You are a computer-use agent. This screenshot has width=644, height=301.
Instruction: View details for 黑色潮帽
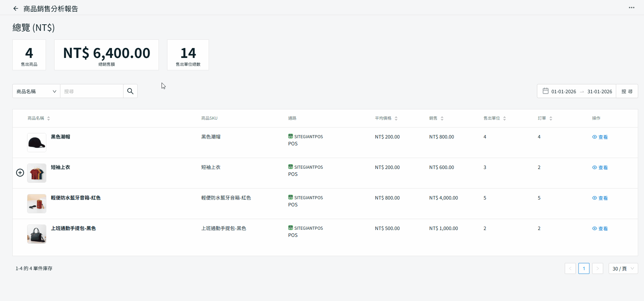click(x=600, y=137)
